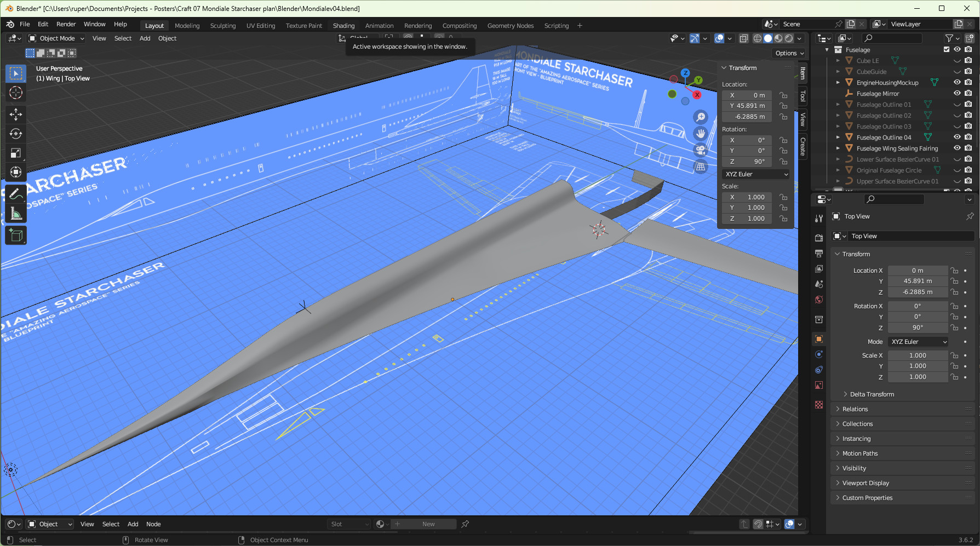The image size is (980, 546).
Task: Select the Add Cube tool
Action: click(x=16, y=235)
